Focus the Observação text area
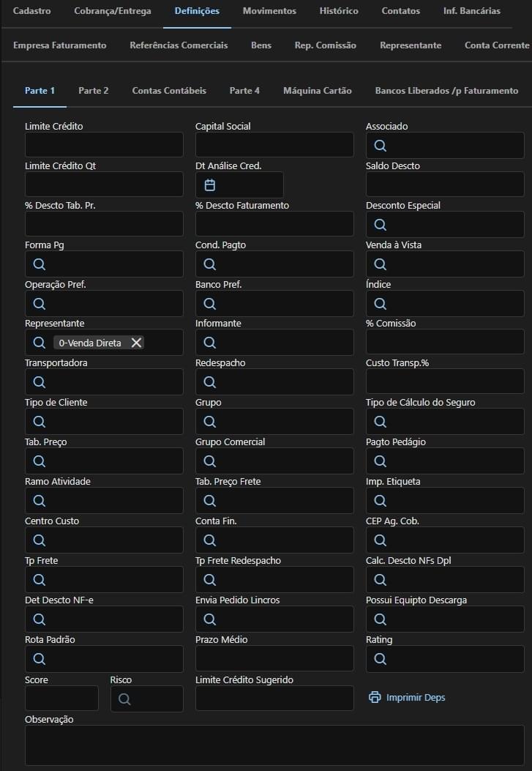 tap(274, 745)
